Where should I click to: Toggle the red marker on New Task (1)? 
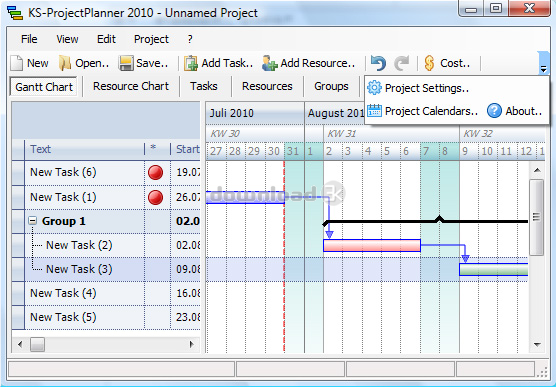(155, 198)
